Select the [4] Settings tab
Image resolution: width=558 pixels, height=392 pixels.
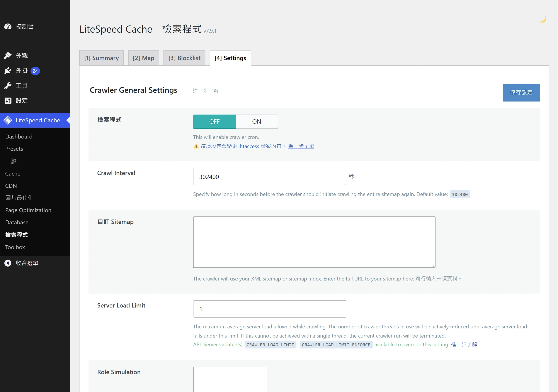230,58
